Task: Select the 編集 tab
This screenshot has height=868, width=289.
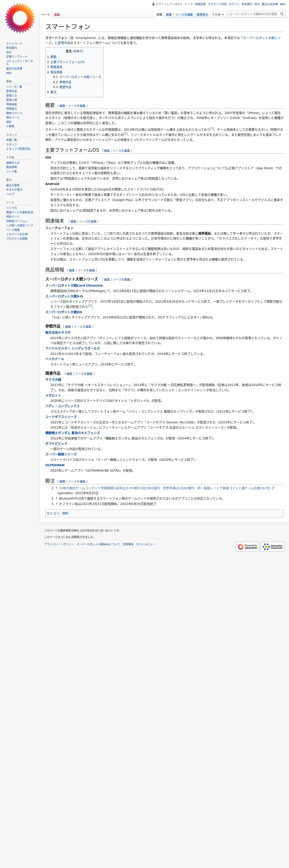Action: (169, 14)
